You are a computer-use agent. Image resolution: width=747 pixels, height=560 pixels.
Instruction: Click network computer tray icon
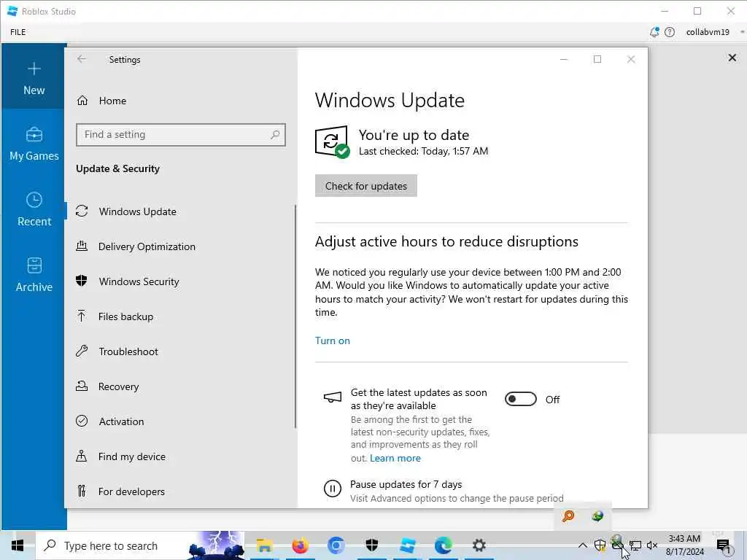click(635, 545)
